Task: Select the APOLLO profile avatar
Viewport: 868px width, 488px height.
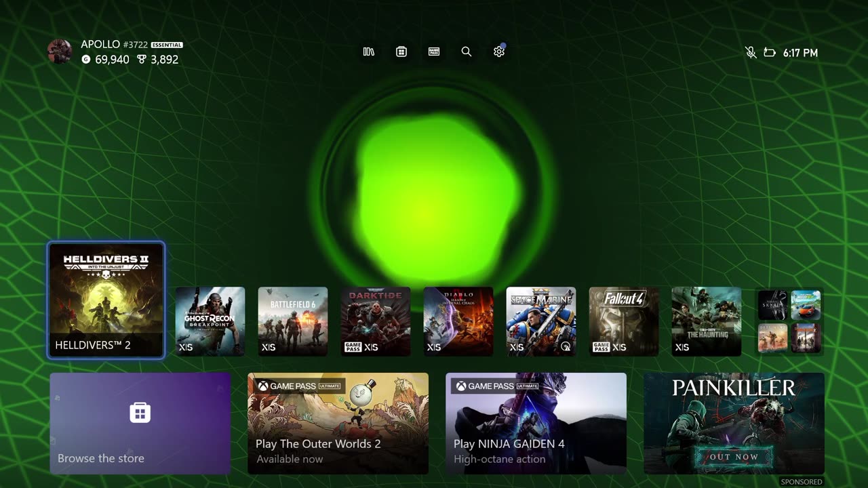Action: click(60, 52)
